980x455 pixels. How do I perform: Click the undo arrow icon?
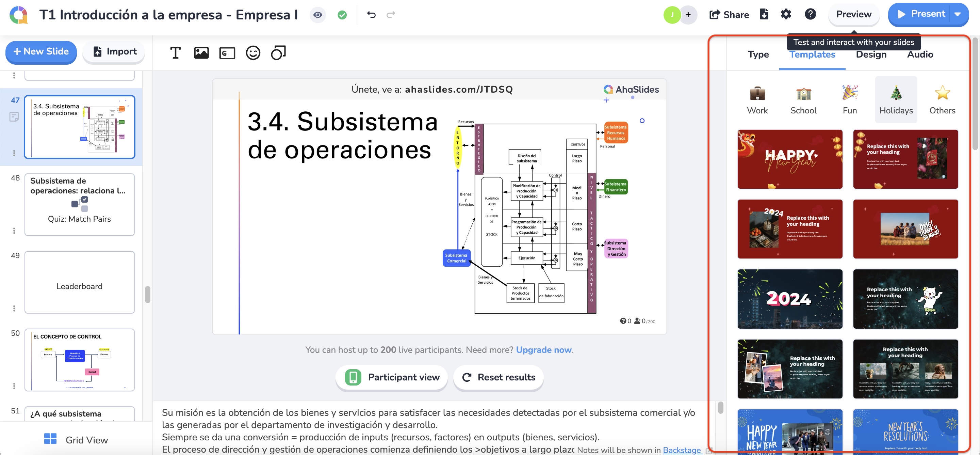[371, 14]
